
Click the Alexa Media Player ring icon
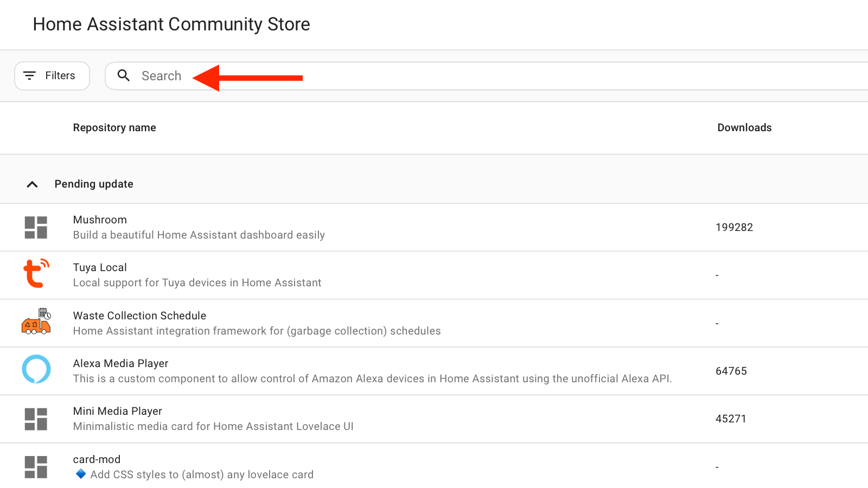point(36,369)
